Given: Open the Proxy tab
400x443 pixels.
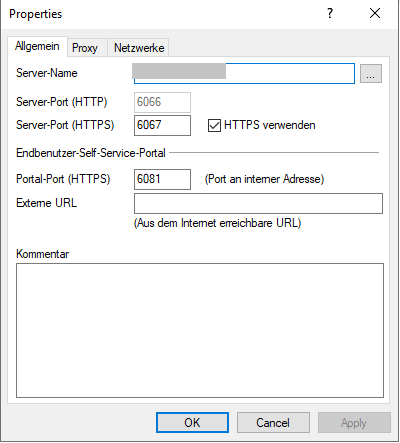Looking at the screenshot, I should click(x=85, y=48).
